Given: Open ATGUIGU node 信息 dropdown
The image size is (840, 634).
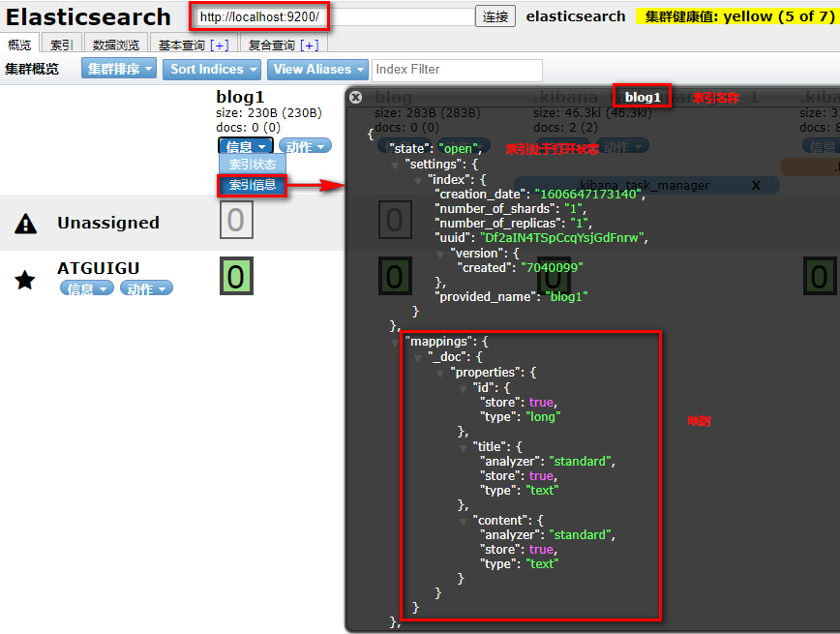Looking at the screenshot, I should pyautogui.click(x=87, y=288).
